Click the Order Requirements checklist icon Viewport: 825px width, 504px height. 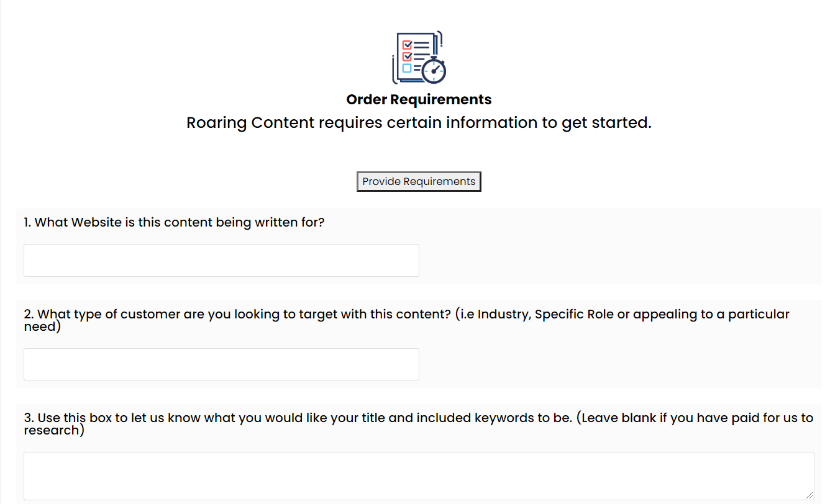point(418,57)
